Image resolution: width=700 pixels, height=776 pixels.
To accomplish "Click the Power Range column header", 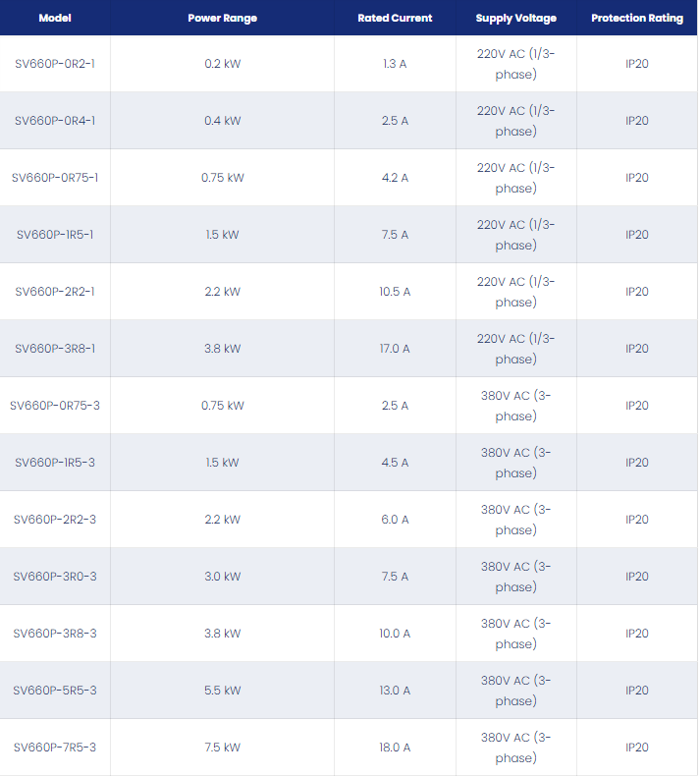I will point(222,18).
